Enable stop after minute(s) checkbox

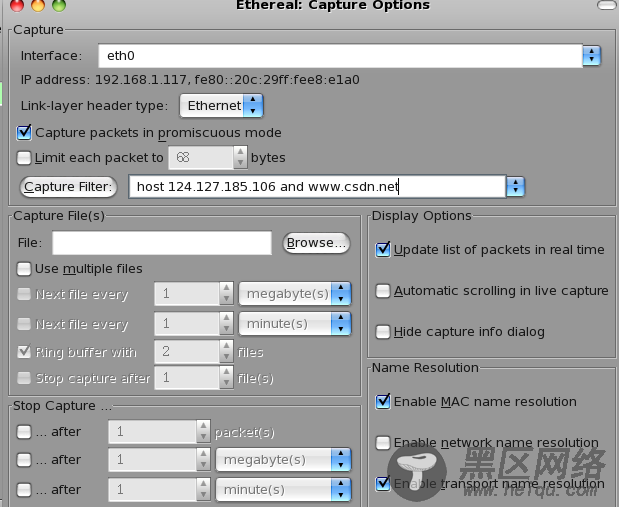pyautogui.click(x=24, y=490)
